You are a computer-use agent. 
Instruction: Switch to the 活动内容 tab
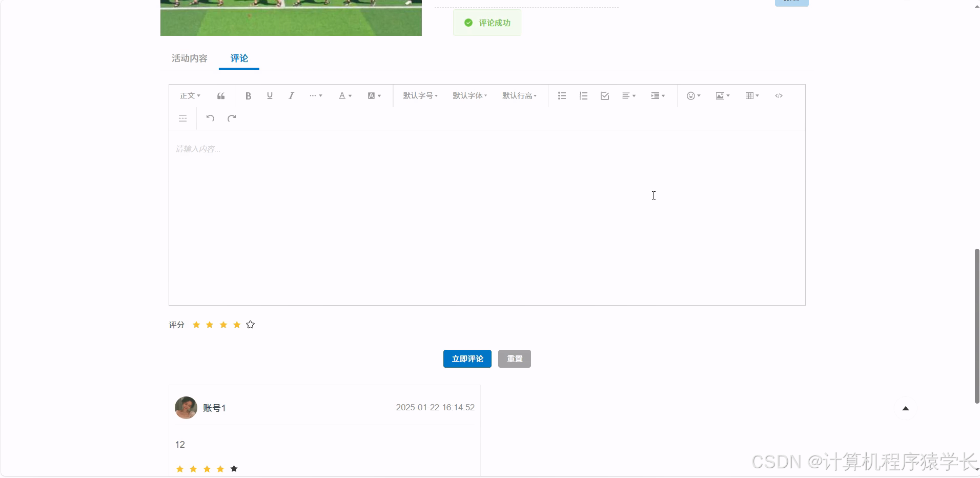(189, 58)
